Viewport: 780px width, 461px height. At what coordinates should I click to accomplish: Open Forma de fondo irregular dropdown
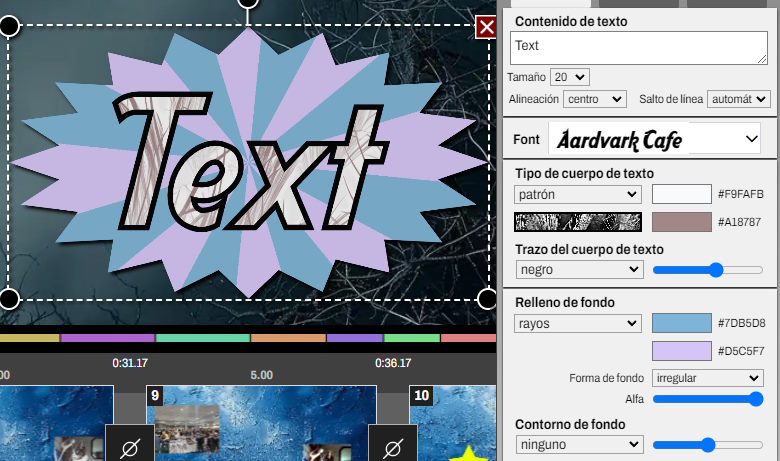pyautogui.click(x=706, y=378)
